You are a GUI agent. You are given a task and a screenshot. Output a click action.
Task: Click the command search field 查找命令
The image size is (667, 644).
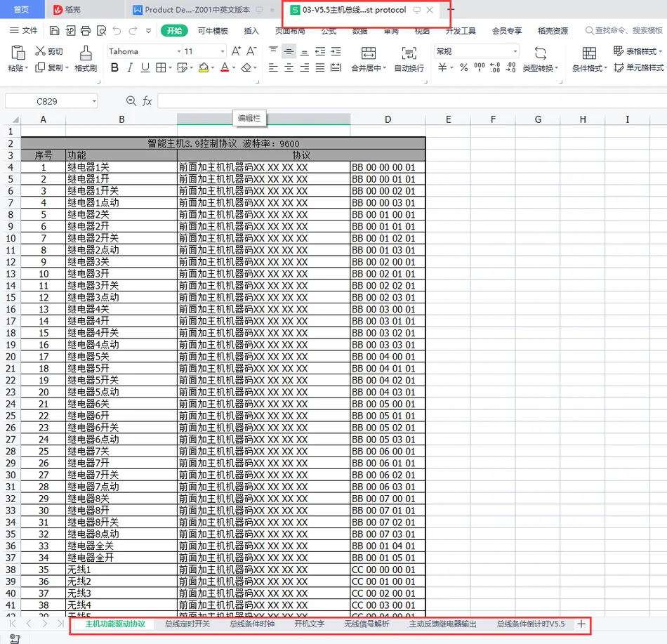point(623,31)
